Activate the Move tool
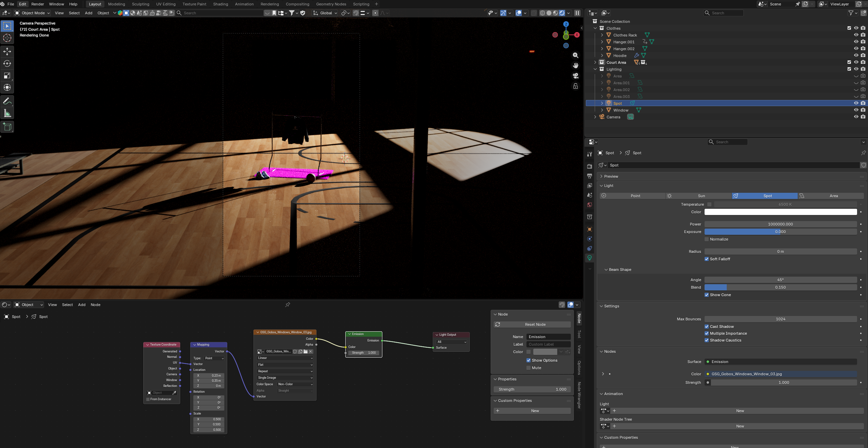The width and height of the screenshot is (868, 448). 7,52
